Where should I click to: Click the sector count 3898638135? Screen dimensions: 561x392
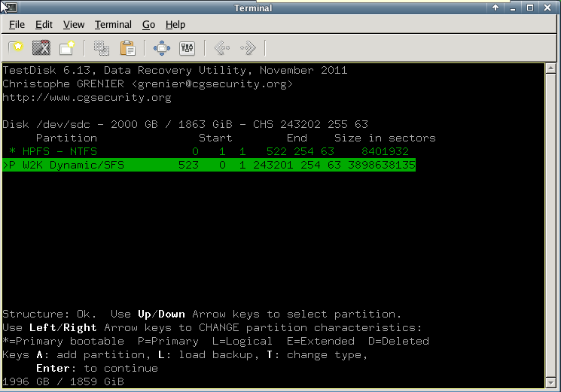click(382, 165)
